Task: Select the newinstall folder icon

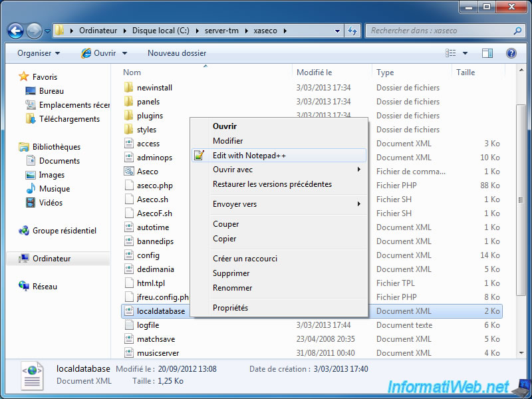Action: (129, 88)
